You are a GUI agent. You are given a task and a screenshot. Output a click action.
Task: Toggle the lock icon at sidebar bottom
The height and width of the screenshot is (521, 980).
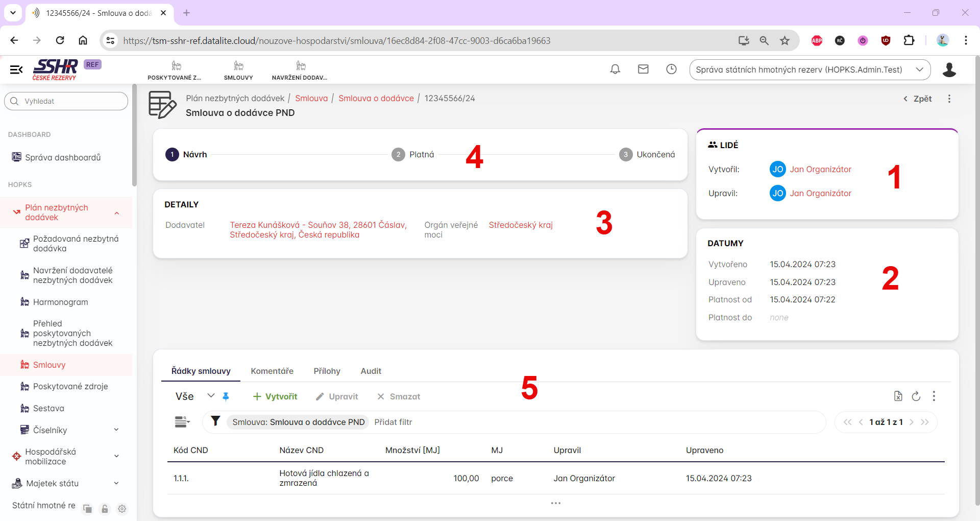point(105,509)
